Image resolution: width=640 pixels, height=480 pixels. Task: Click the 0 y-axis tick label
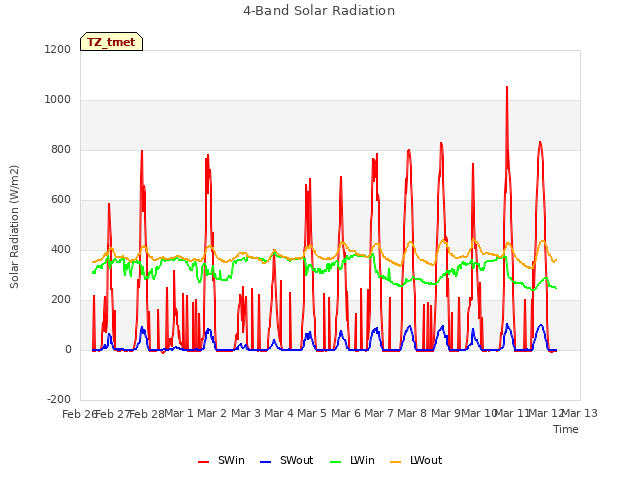pos(69,350)
